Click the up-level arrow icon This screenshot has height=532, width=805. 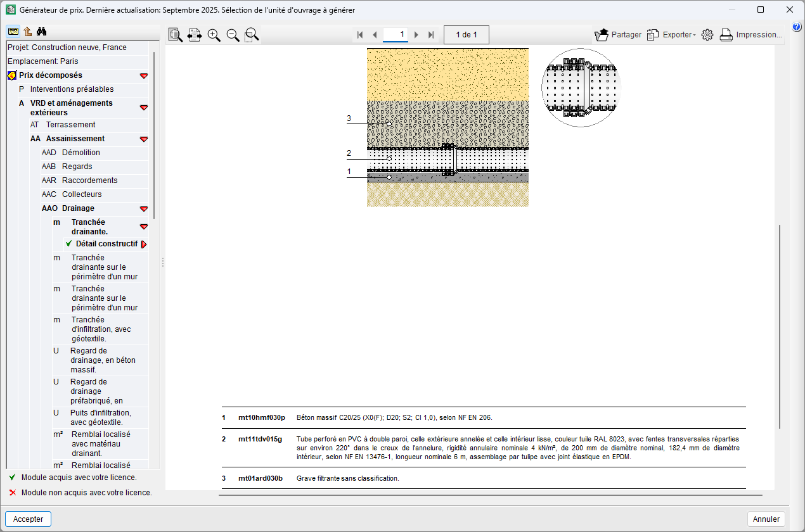(x=28, y=32)
